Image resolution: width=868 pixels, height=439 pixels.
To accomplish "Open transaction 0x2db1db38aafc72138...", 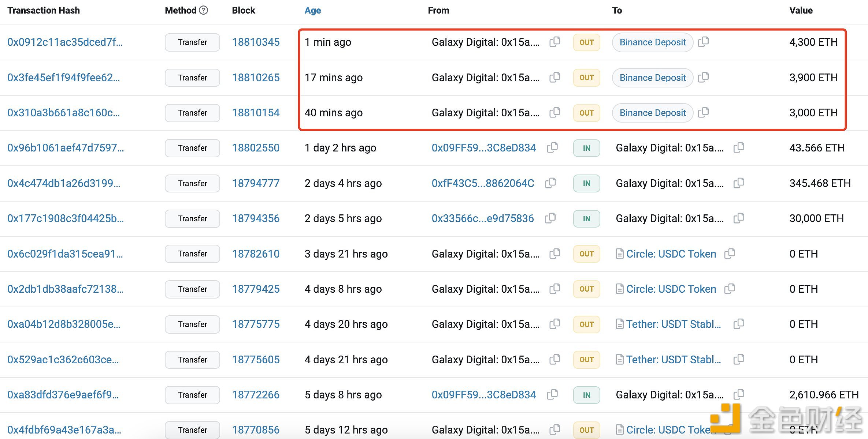I will pyautogui.click(x=66, y=289).
